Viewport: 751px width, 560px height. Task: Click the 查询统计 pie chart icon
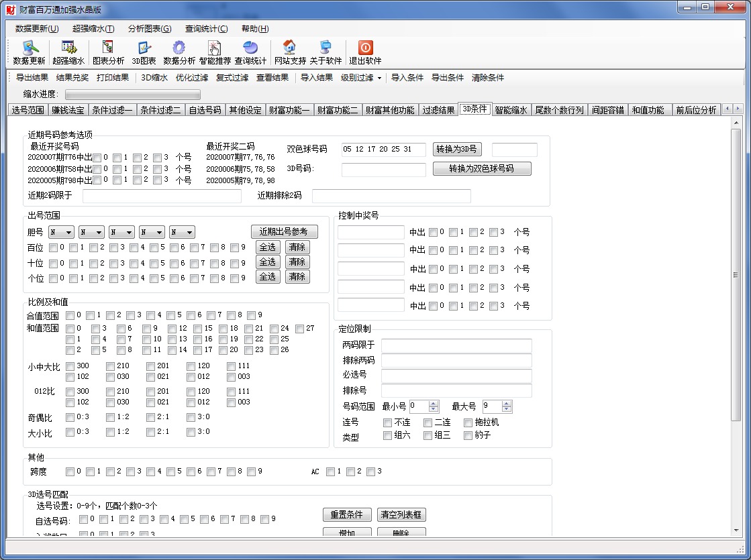[x=250, y=48]
